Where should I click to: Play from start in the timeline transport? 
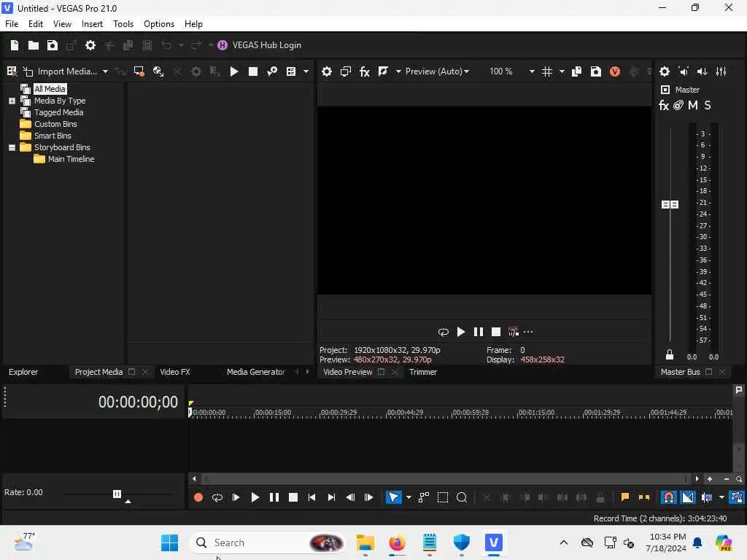coord(236,497)
